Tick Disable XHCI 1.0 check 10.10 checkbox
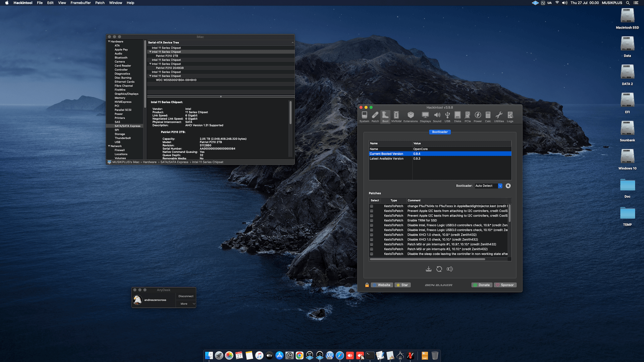Screen dimensions: 644x362 pos(371,240)
